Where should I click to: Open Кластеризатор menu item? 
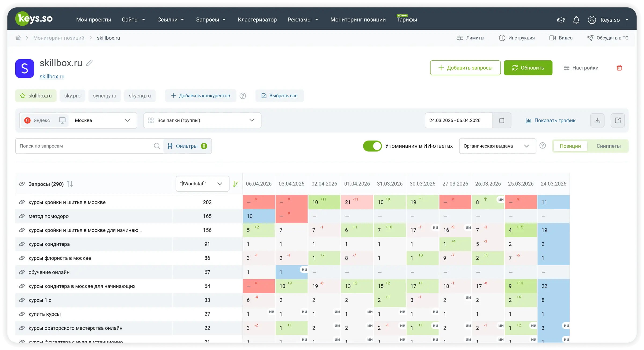(x=257, y=20)
